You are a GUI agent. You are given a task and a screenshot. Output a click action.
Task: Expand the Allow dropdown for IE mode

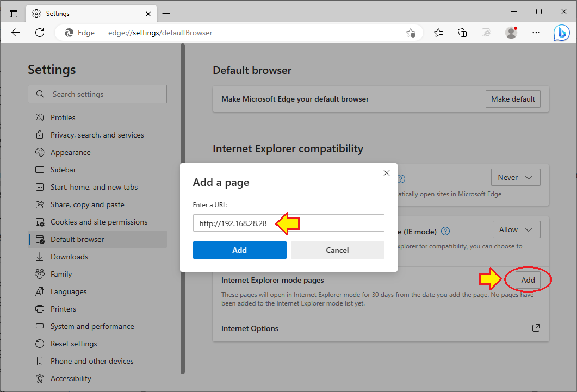[x=516, y=230]
